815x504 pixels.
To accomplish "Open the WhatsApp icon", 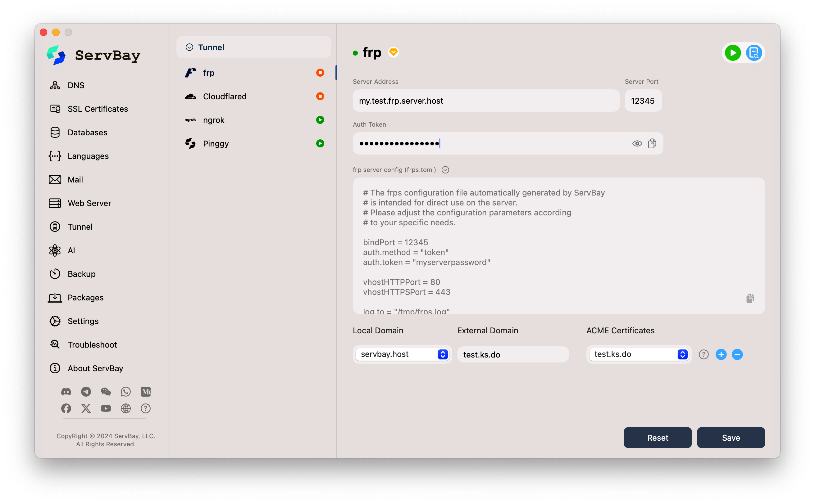I will (126, 392).
